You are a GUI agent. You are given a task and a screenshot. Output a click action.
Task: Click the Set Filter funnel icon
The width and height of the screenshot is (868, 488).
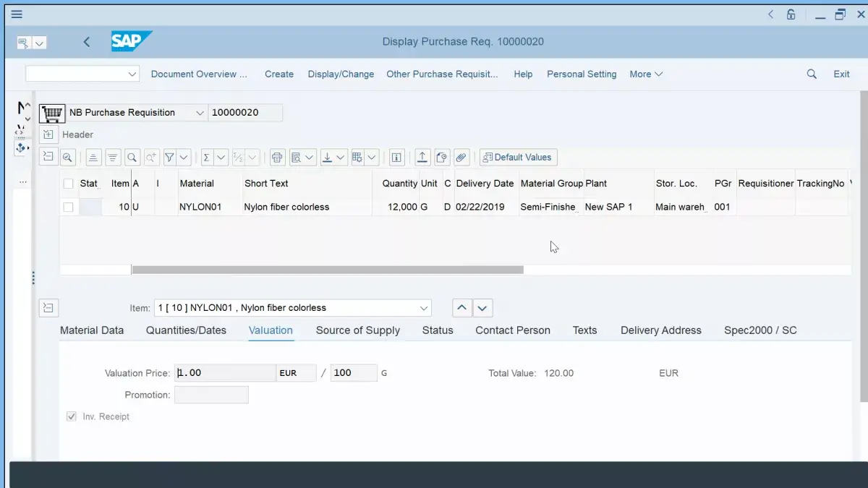point(169,157)
